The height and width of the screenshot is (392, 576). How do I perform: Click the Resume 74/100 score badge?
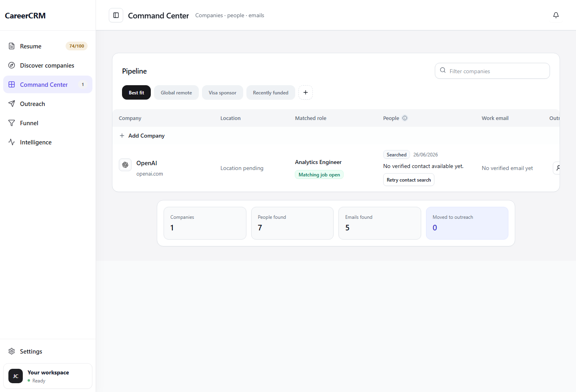[x=76, y=46]
